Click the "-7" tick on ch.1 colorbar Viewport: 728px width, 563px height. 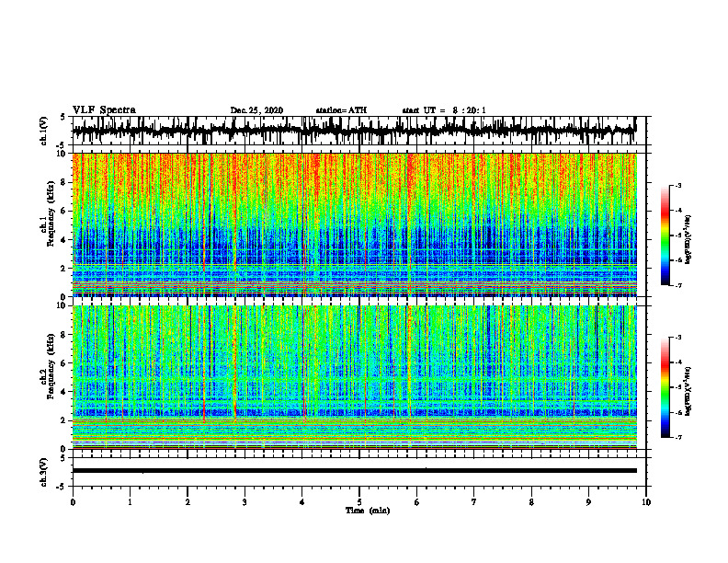[x=678, y=286]
